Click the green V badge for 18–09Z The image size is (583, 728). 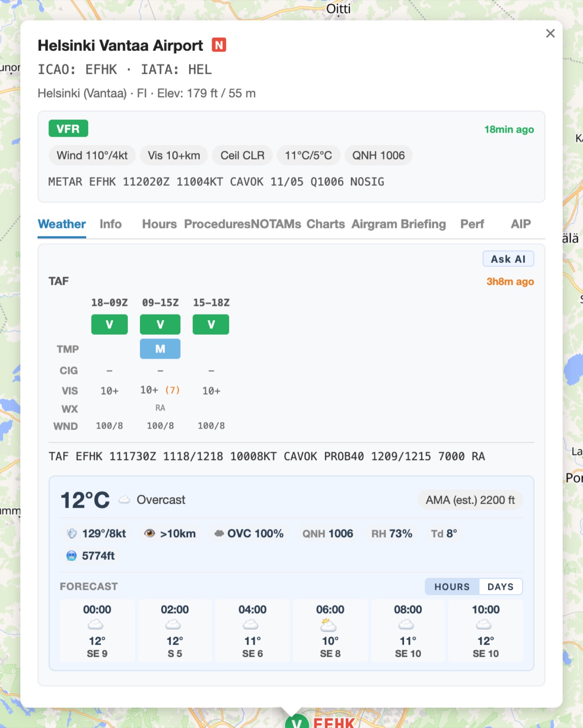[x=110, y=324]
